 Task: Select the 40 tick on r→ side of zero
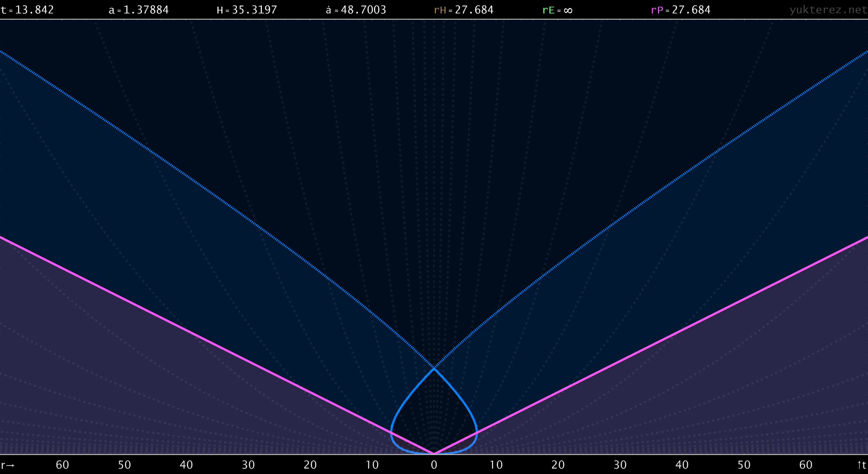[x=186, y=465]
